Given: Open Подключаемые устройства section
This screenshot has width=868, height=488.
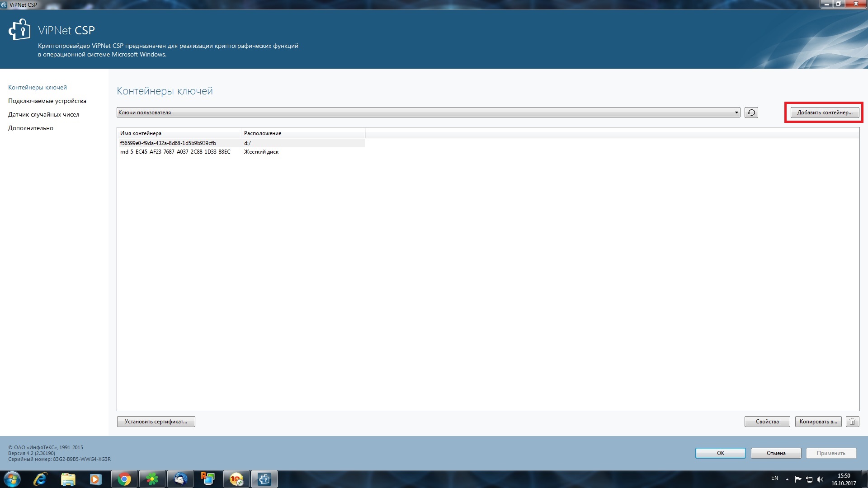Looking at the screenshot, I should click(47, 101).
